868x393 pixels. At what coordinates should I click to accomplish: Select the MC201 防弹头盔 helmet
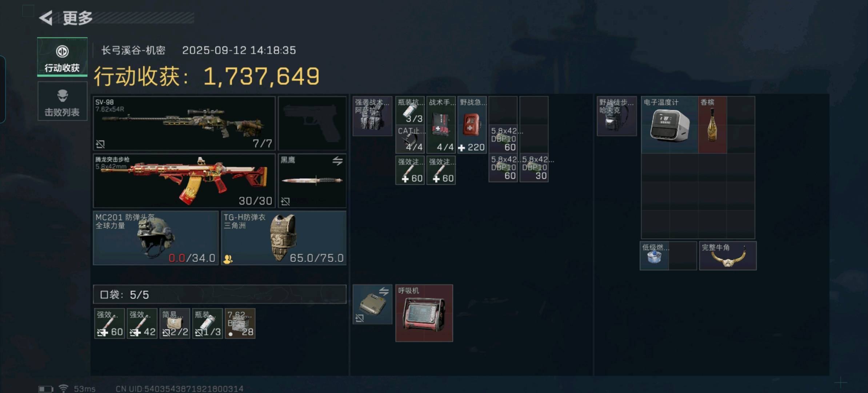point(156,238)
